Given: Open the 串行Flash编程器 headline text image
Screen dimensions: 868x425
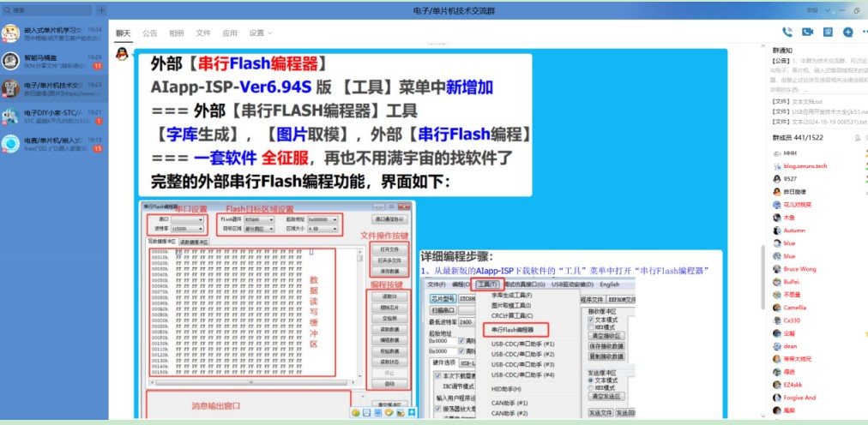Looking at the screenshot, I should pyautogui.click(x=335, y=124).
